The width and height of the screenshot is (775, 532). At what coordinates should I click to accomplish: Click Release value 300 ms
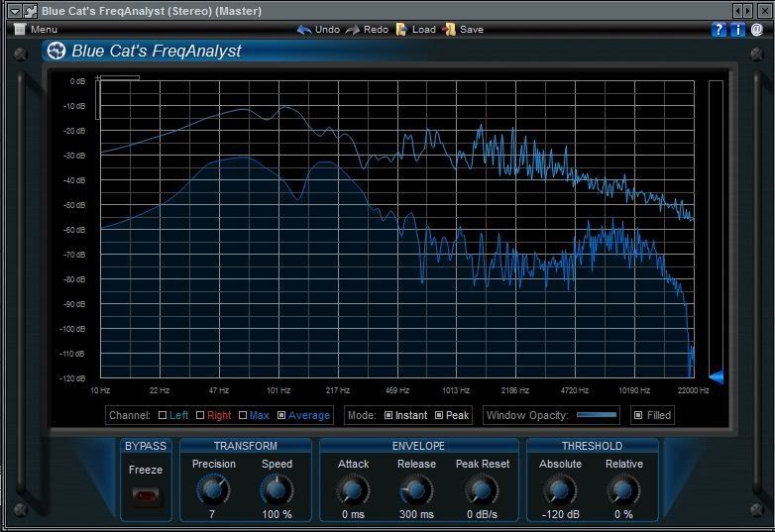[x=416, y=514]
